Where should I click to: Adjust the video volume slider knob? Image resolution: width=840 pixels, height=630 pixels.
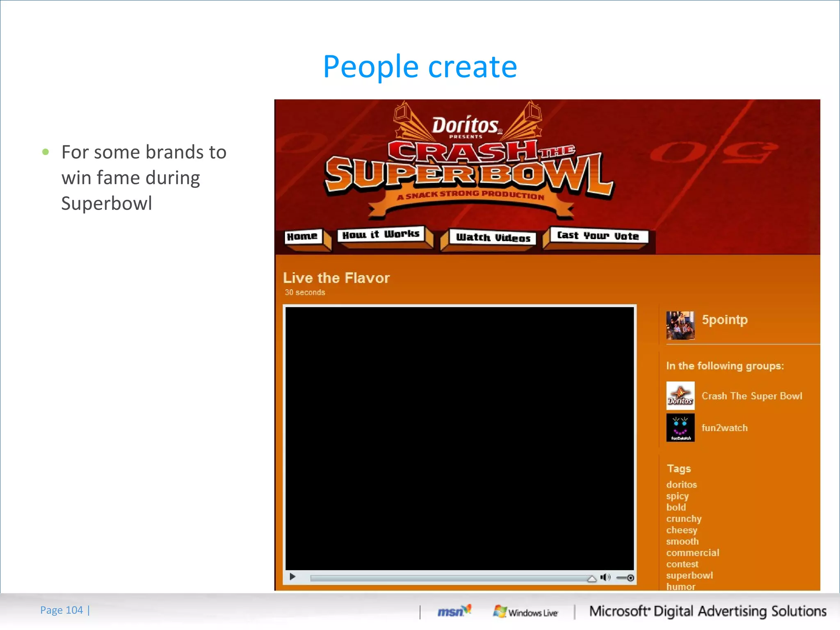[x=630, y=578]
